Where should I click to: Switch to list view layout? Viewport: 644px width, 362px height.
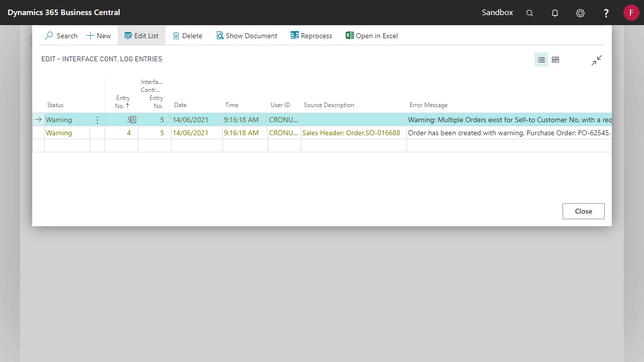pos(541,59)
